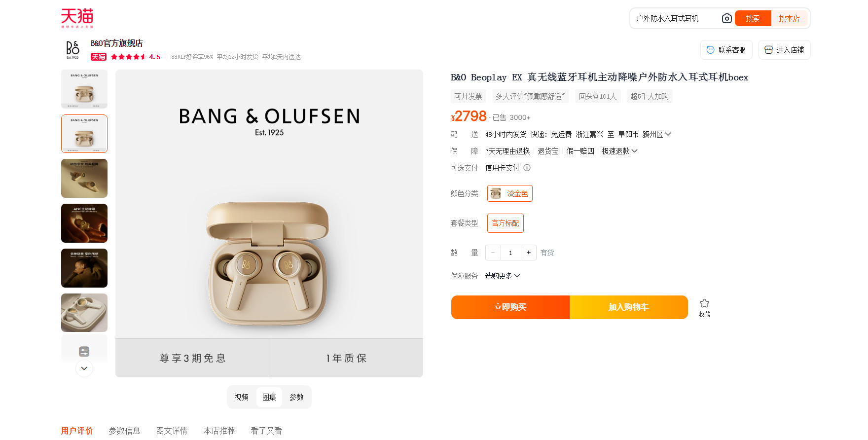The image size is (868, 440).
Task: Open the 参数信息 section tab
Action: point(124,431)
